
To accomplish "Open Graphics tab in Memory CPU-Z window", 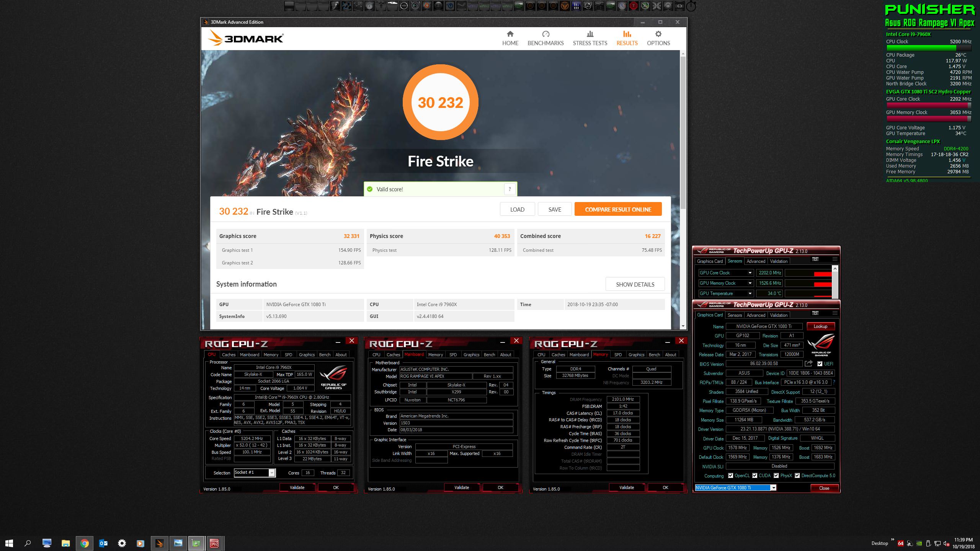I will [x=636, y=355].
